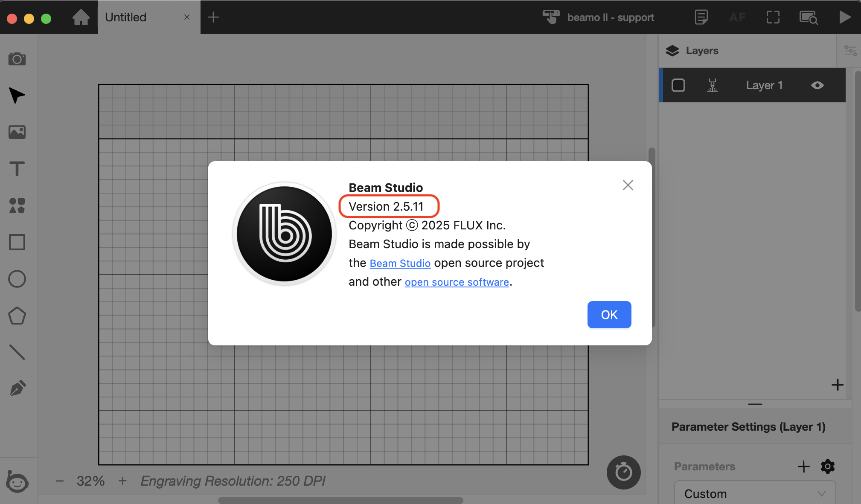The height and width of the screenshot is (504, 861).
Task: Click the Beam Studio title in the dialog
Action: click(386, 188)
